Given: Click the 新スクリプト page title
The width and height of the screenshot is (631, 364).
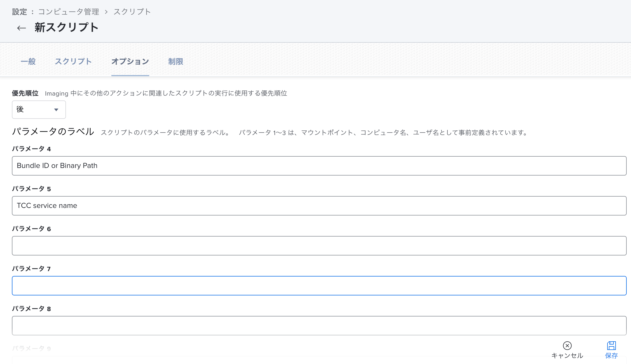Looking at the screenshot, I should (67, 28).
